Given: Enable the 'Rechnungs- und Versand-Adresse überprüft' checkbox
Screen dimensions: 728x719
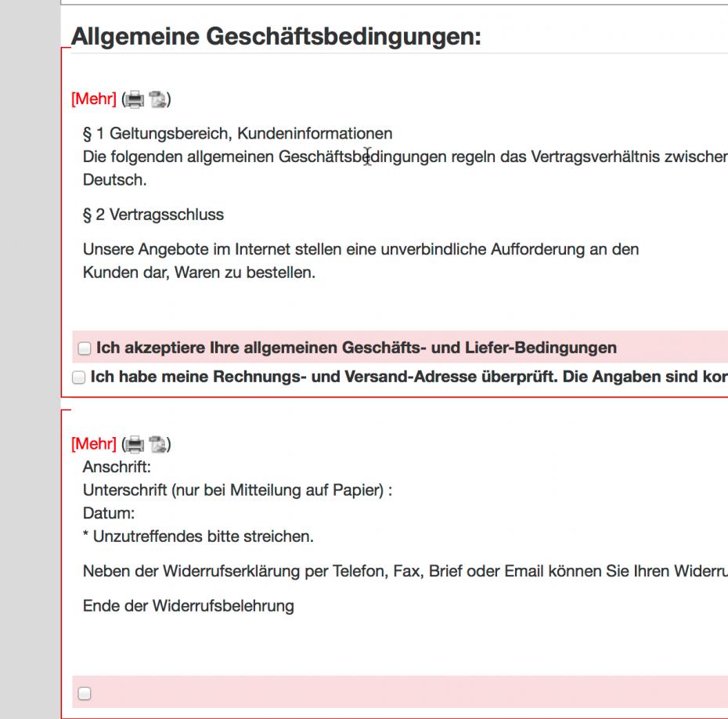Looking at the screenshot, I should point(78,378).
